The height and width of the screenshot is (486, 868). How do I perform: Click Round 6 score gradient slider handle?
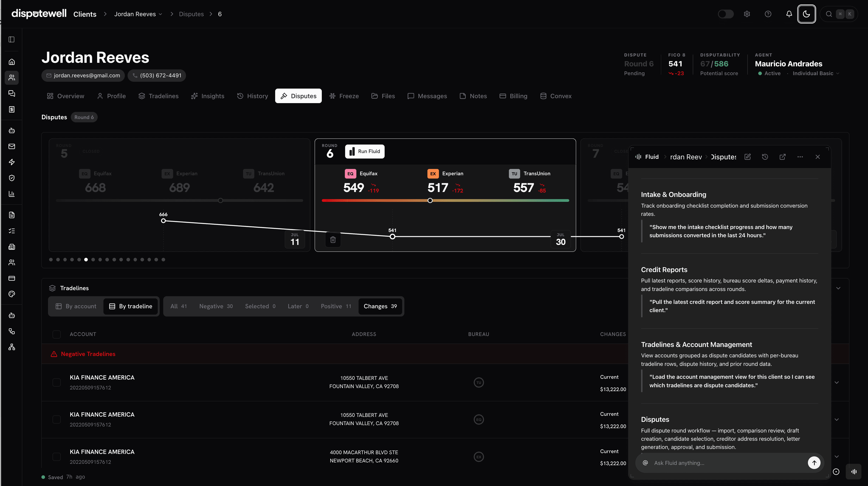pyautogui.click(x=430, y=201)
